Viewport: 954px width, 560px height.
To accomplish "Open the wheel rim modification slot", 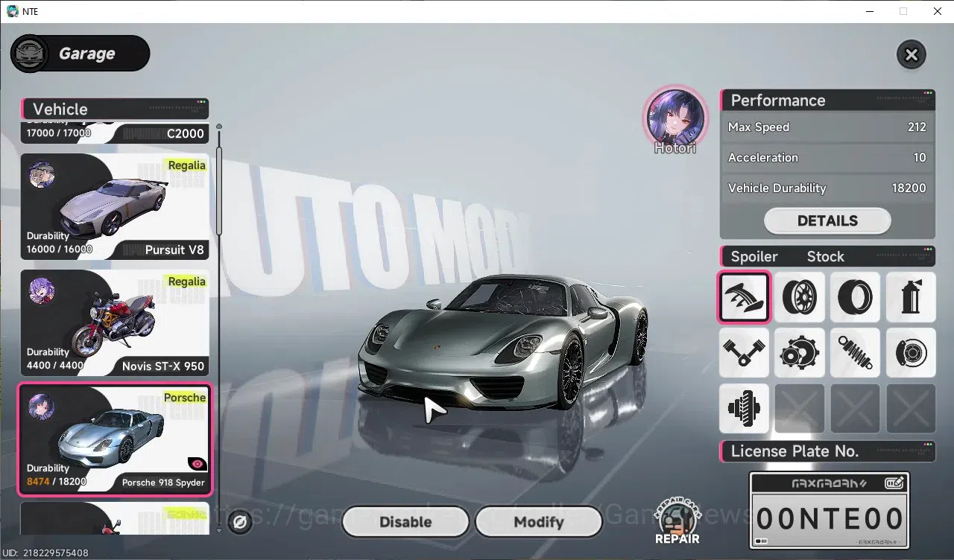I will coord(800,296).
